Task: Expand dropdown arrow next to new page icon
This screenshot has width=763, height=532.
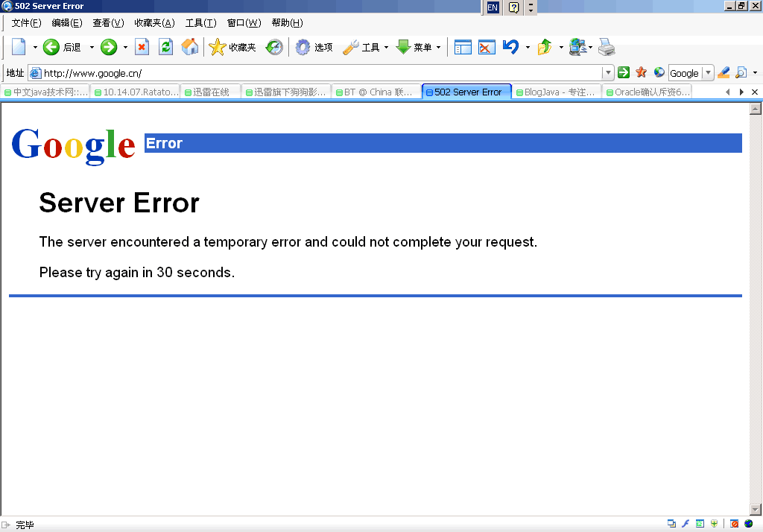Action: point(35,47)
